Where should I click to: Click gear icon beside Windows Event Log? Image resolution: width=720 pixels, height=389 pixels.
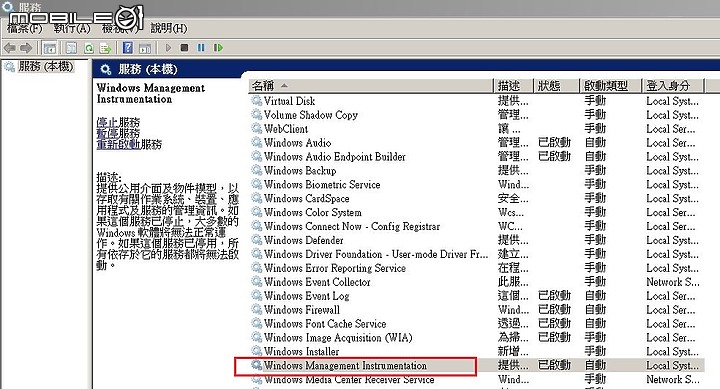[x=257, y=296]
